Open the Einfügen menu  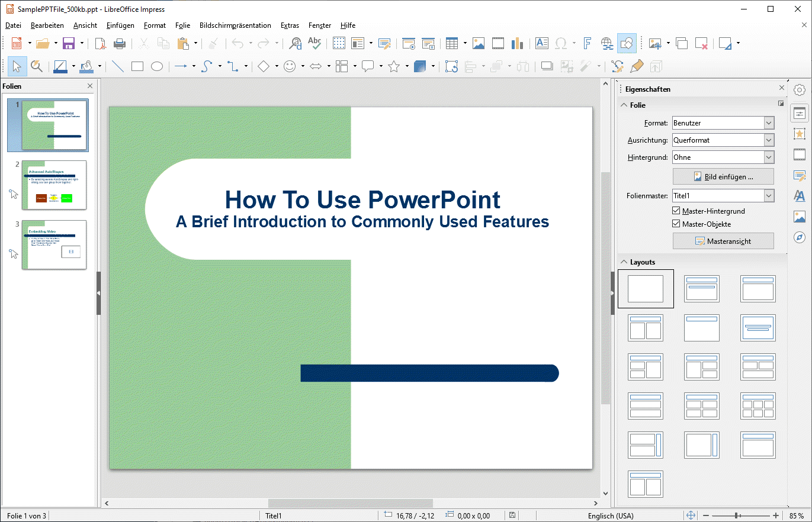[120, 25]
